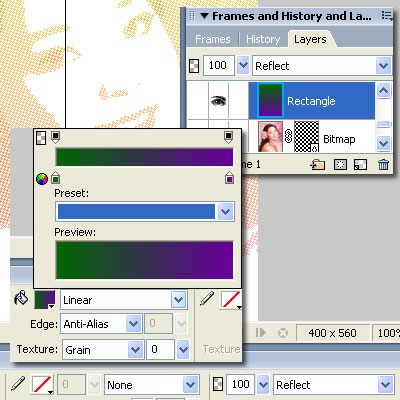
Task: Switch to the History tab
Action: 263,39
